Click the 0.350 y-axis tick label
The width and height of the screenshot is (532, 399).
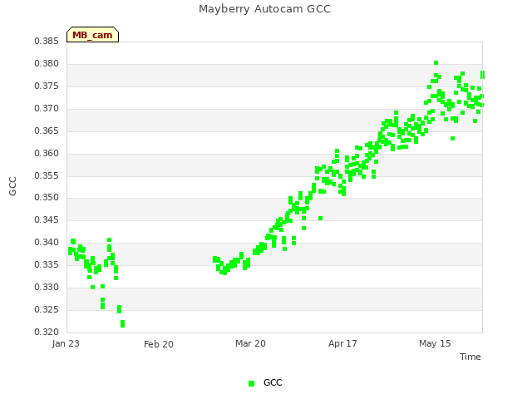[47, 197]
